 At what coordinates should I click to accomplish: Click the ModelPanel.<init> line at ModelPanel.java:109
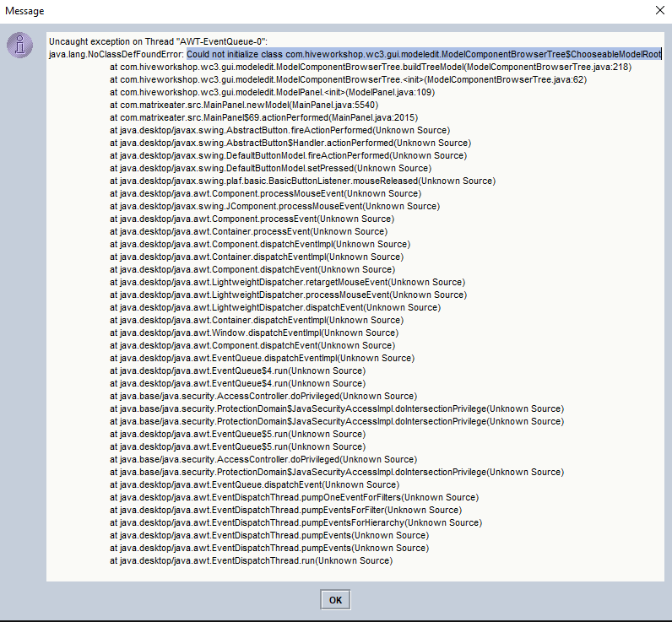(x=272, y=92)
